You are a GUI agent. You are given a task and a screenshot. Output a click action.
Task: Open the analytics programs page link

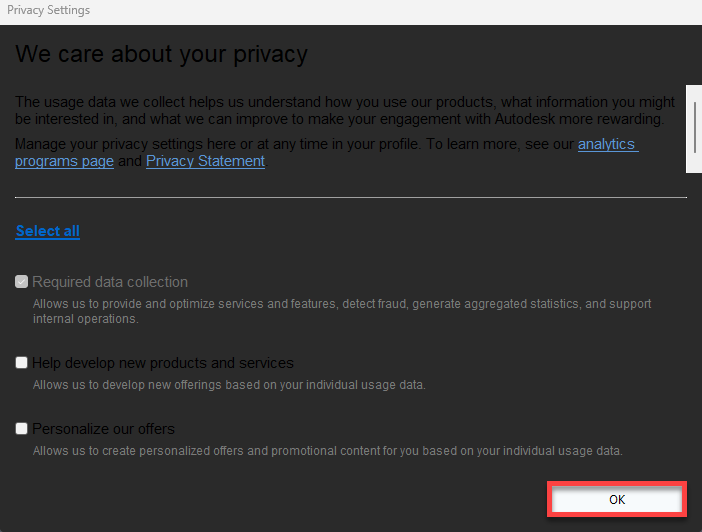(x=606, y=144)
